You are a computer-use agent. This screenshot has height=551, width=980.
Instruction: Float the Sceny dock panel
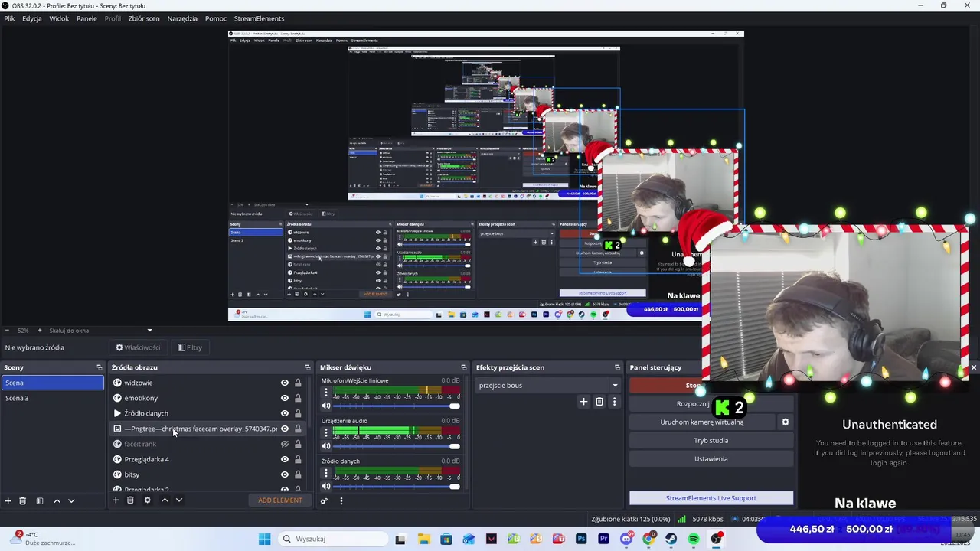click(x=99, y=367)
